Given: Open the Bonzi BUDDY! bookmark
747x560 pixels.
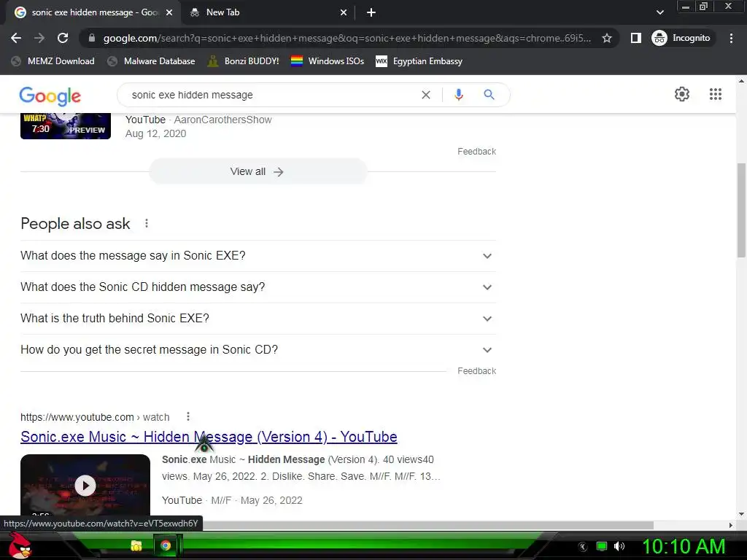Looking at the screenshot, I should 244,61.
